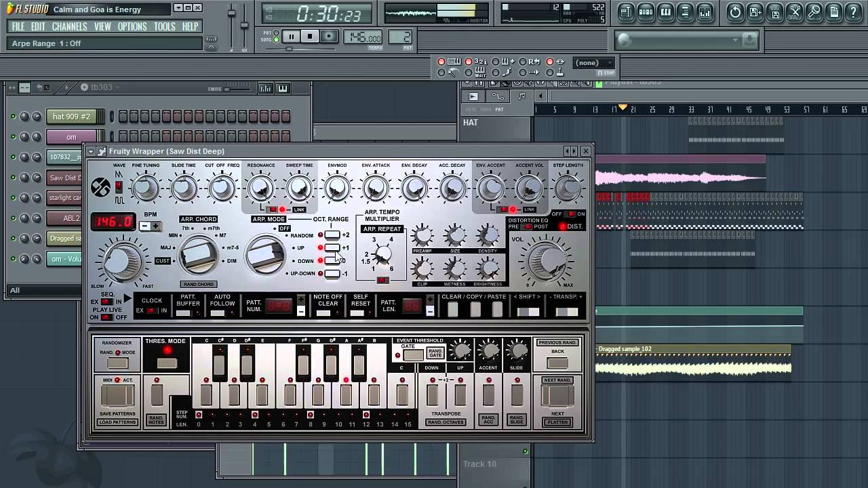Click the render to audio save icon
This screenshot has width=868, height=488.
[x=774, y=12]
